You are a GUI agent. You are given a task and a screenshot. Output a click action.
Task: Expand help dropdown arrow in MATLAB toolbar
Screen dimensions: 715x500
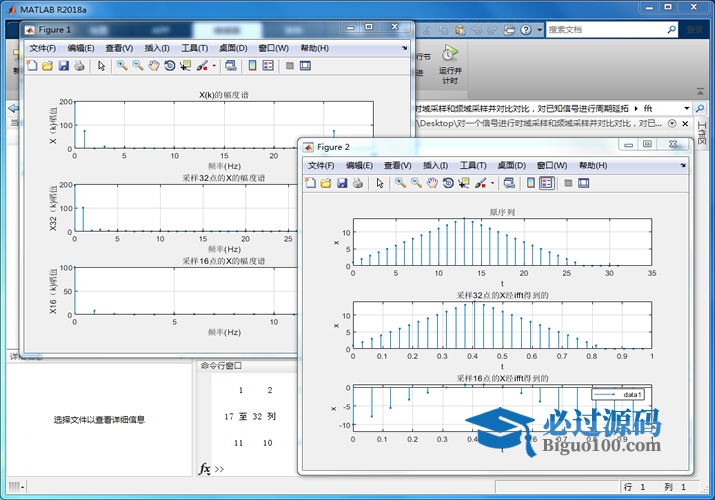click(539, 30)
